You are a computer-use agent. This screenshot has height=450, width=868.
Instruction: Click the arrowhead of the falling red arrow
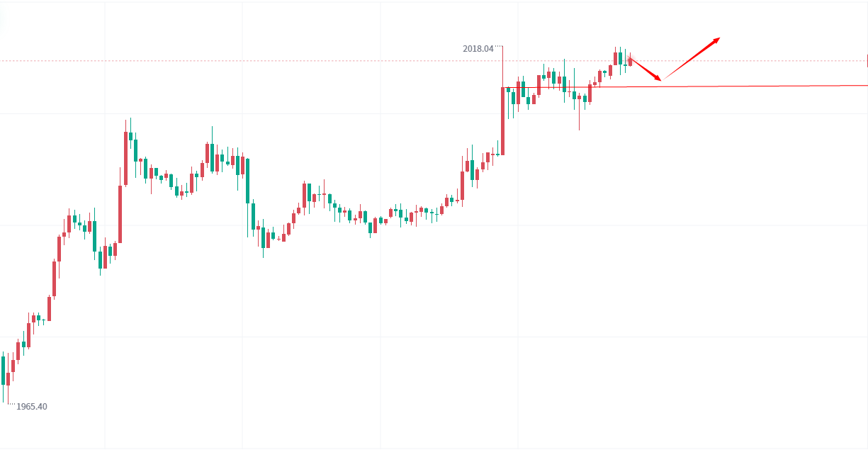coord(658,77)
